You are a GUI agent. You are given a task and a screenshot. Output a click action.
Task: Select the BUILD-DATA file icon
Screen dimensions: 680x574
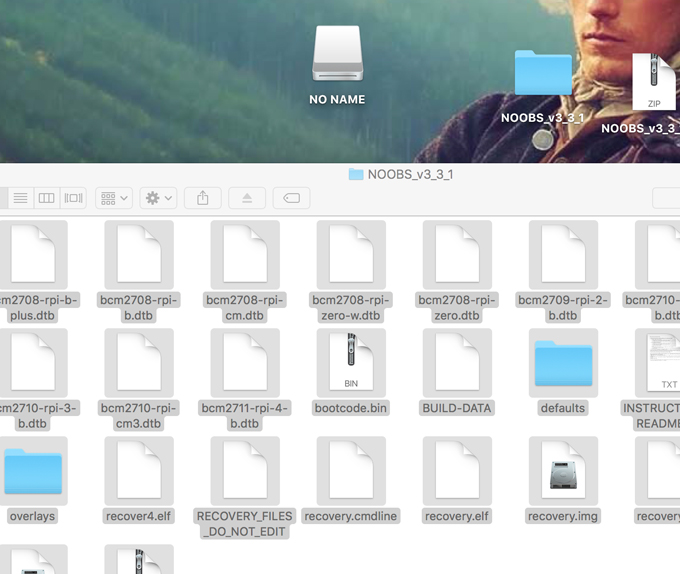[457, 362]
